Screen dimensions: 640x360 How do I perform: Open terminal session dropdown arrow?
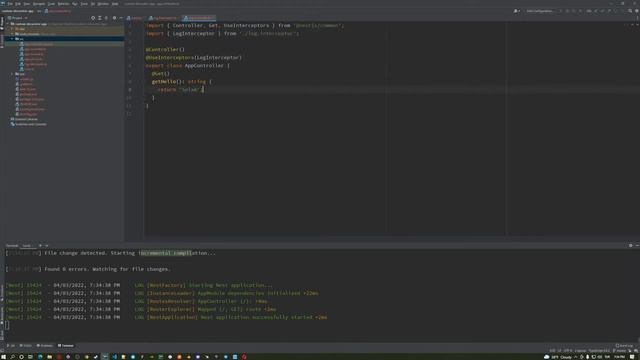tap(46, 246)
